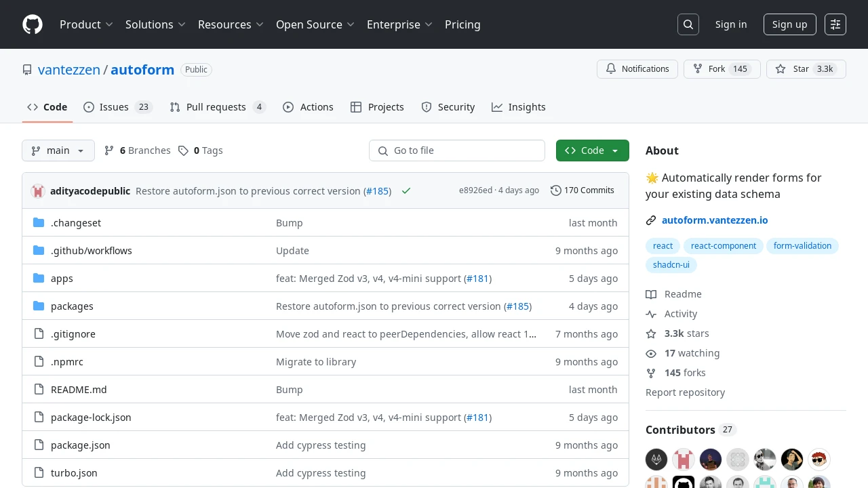Screen dimensions: 868x488
Task: Click the fork icon beside 145 forks
Action: pyautogui.click(x=651, y=373)
